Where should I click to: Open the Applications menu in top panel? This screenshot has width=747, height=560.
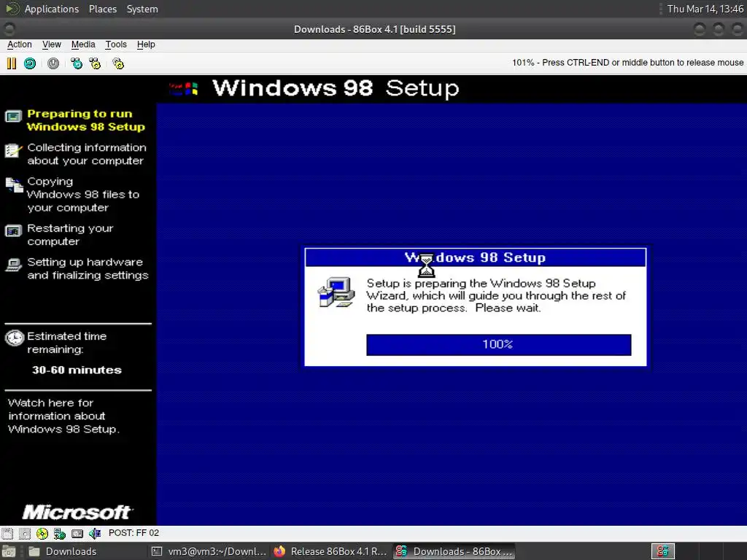click(52, 9)
